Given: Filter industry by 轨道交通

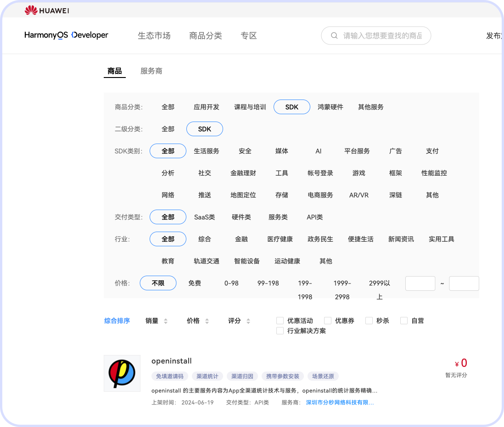Looking at the screenshot, I should 207,261.
